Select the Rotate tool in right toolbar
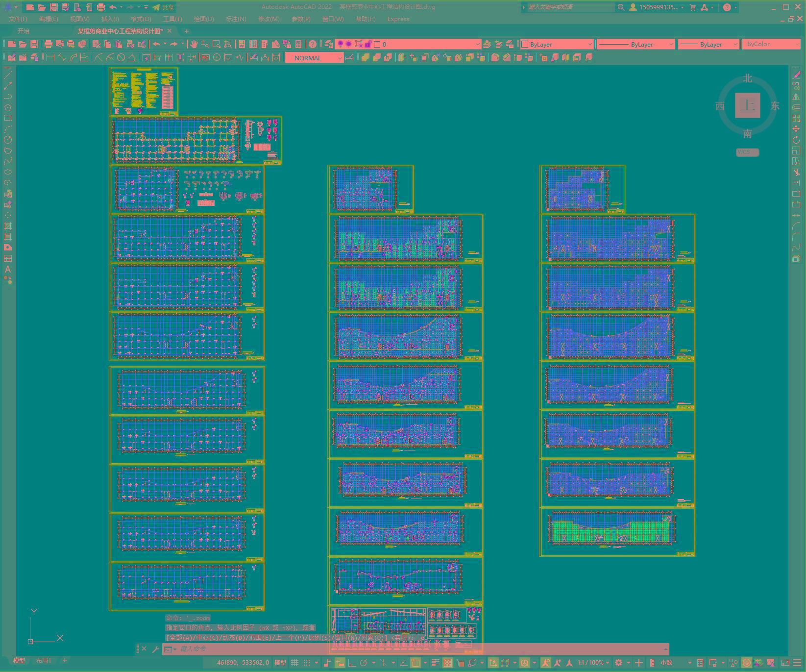806x672 pixels. click(x=796, y=140)
